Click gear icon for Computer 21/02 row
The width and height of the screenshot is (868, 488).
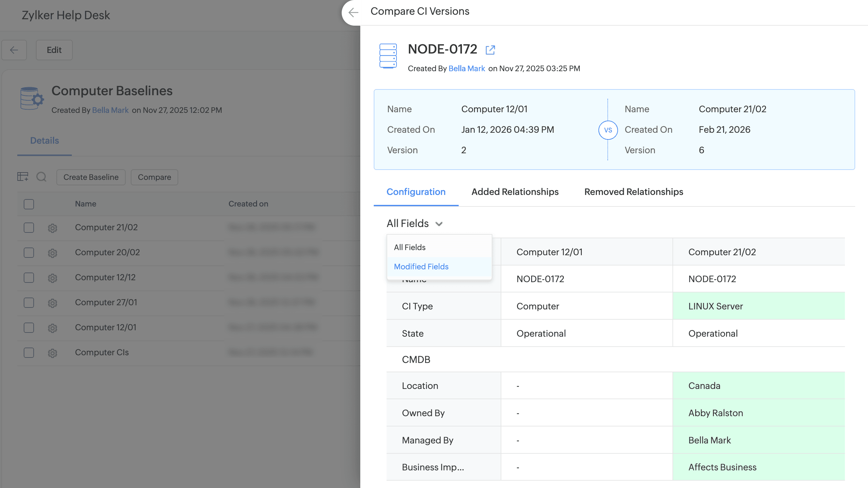pos(52,228)
